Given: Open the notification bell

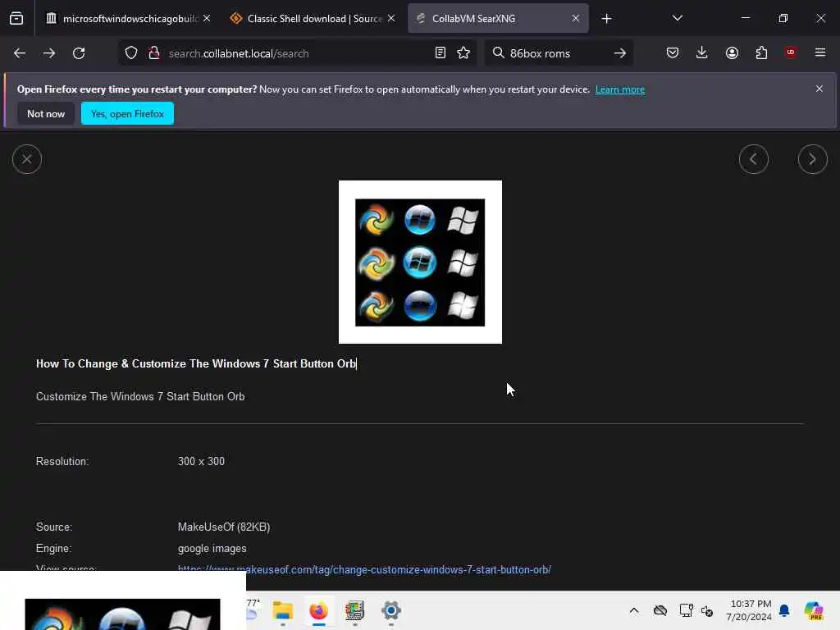Looking at the screenshot, I should pyautogui.click(x=784, y=610).
